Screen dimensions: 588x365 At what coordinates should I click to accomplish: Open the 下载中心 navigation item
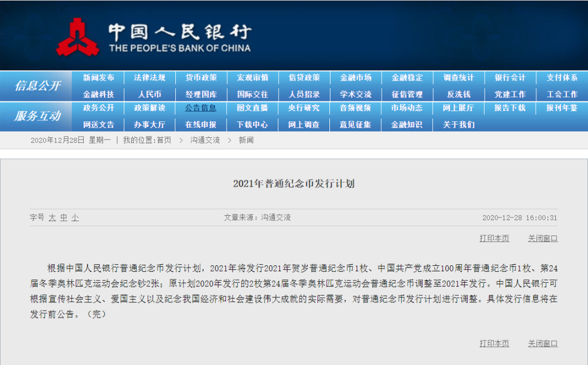(252, 124)
